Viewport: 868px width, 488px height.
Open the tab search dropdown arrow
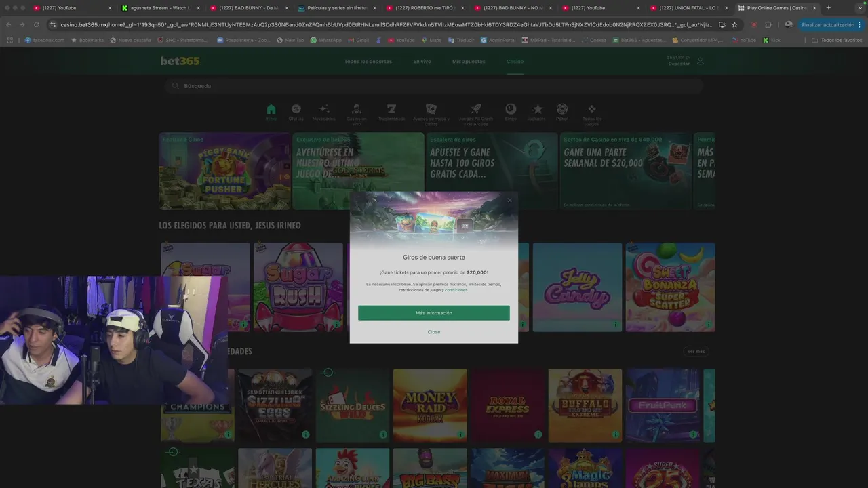pos(861,8)
